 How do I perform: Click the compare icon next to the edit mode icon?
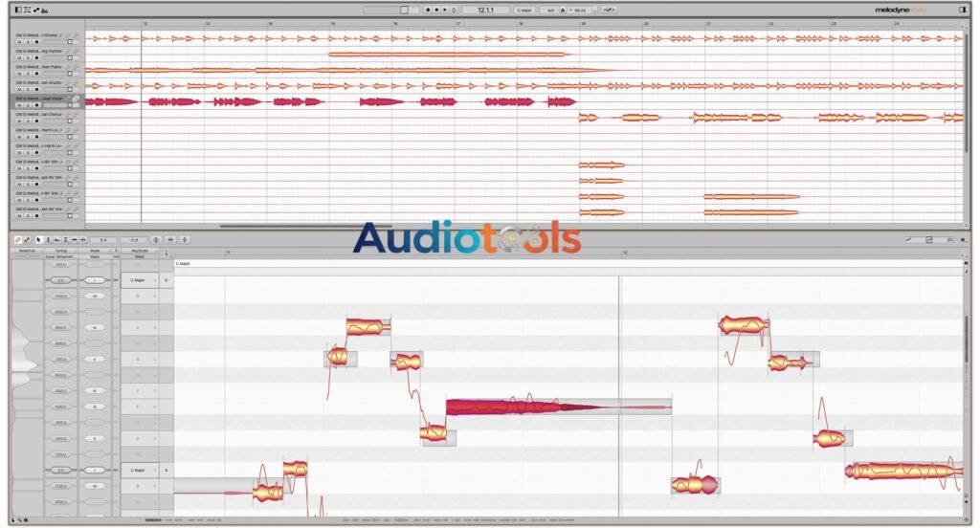27,240
